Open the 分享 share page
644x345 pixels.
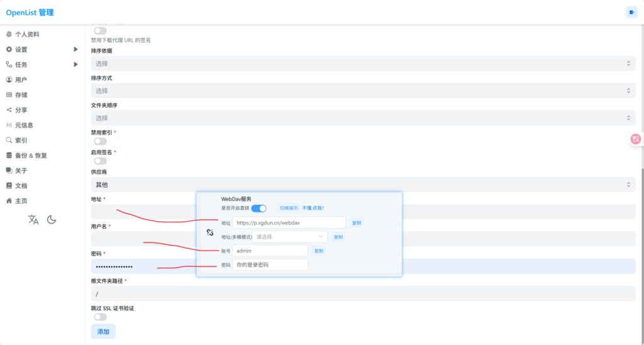pyautogui.click(x=21, y=111)
